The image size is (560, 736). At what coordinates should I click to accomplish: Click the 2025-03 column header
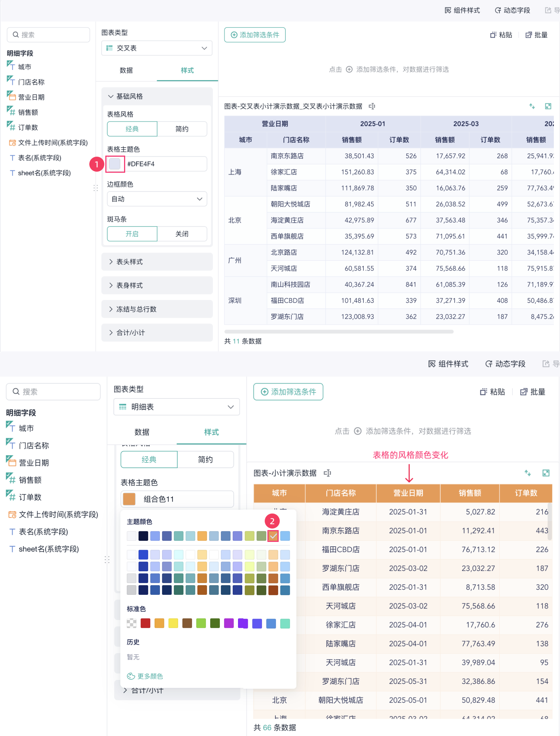coord(466,124)
